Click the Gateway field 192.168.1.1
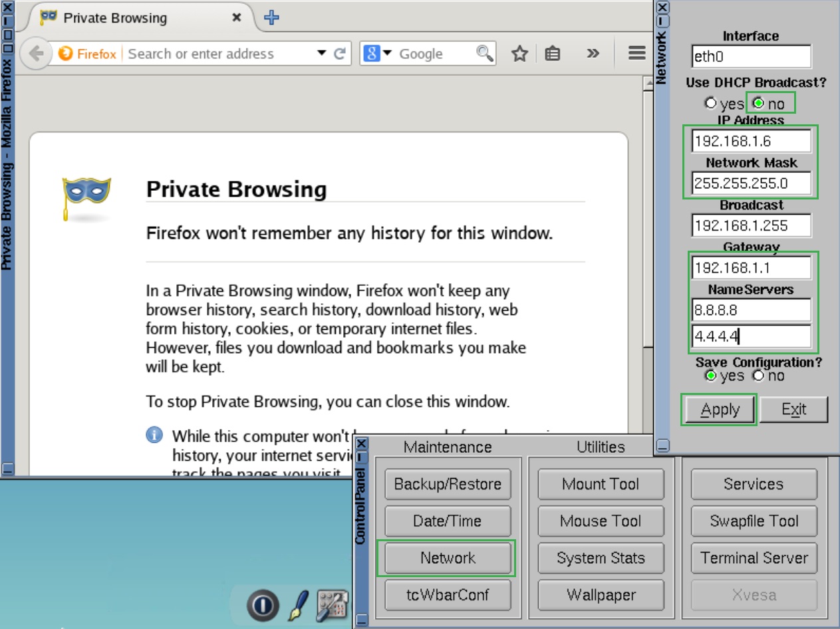 751,268
